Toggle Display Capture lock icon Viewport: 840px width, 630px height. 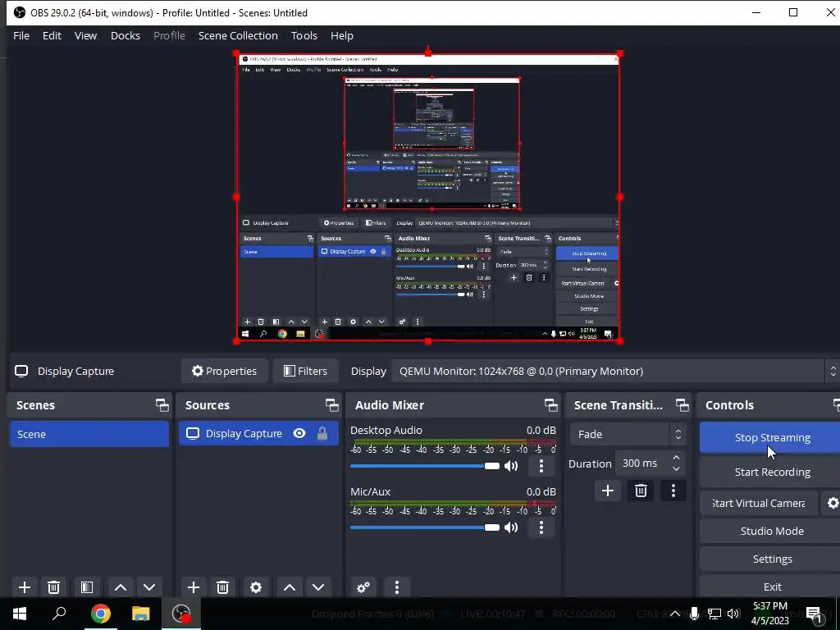click(x=322, y=433)
